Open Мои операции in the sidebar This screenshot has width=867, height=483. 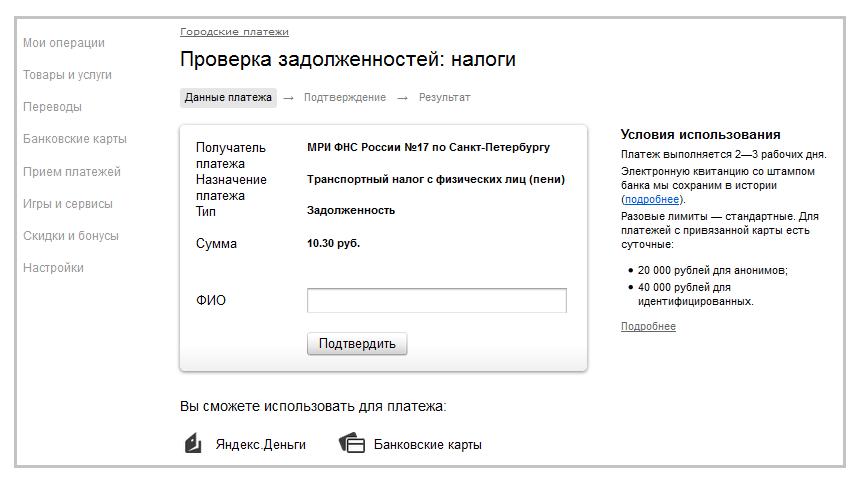(64, 43)
